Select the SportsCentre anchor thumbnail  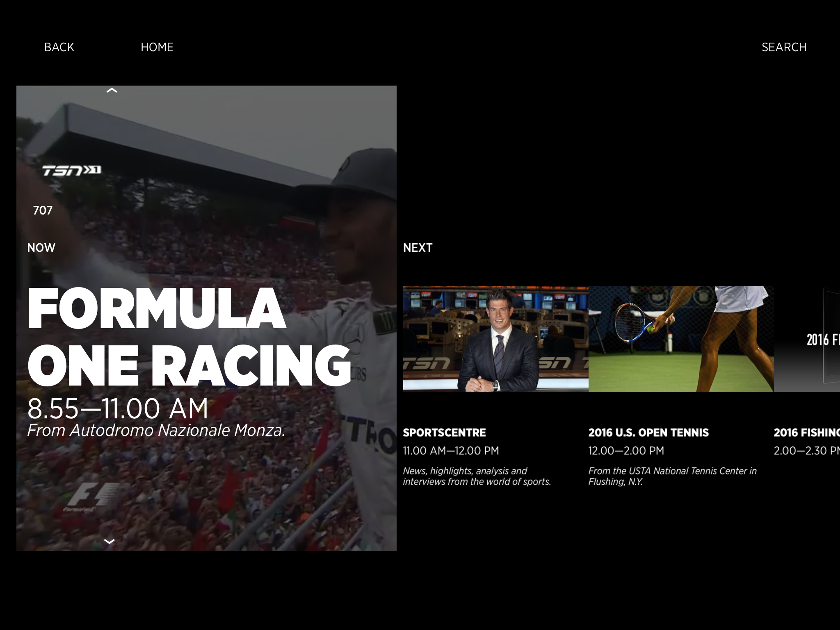(x=495, y=339)
